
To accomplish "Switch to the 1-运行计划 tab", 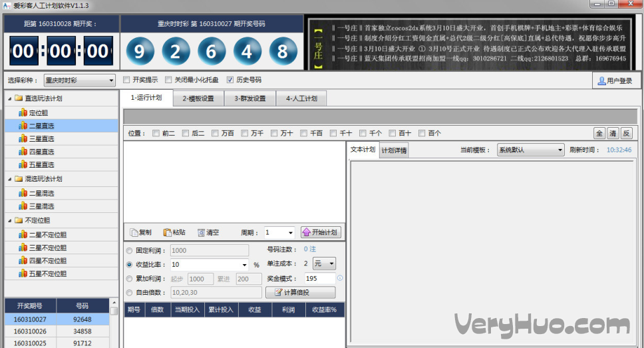I will [146, 98].
